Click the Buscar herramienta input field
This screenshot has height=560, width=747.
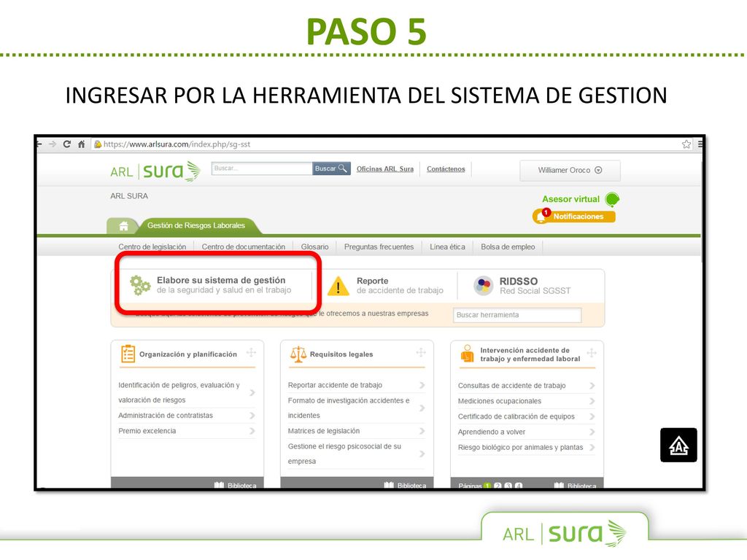[517, 315]
